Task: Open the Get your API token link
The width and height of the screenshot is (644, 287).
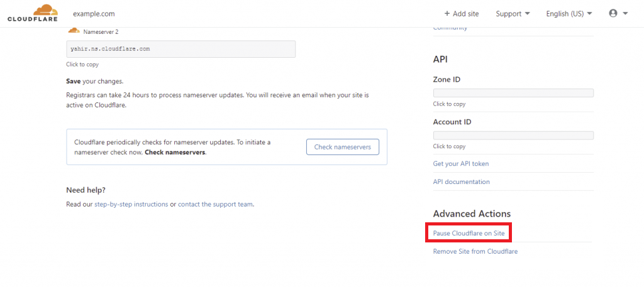Action: pyautogui.click(x=460, y=164)
